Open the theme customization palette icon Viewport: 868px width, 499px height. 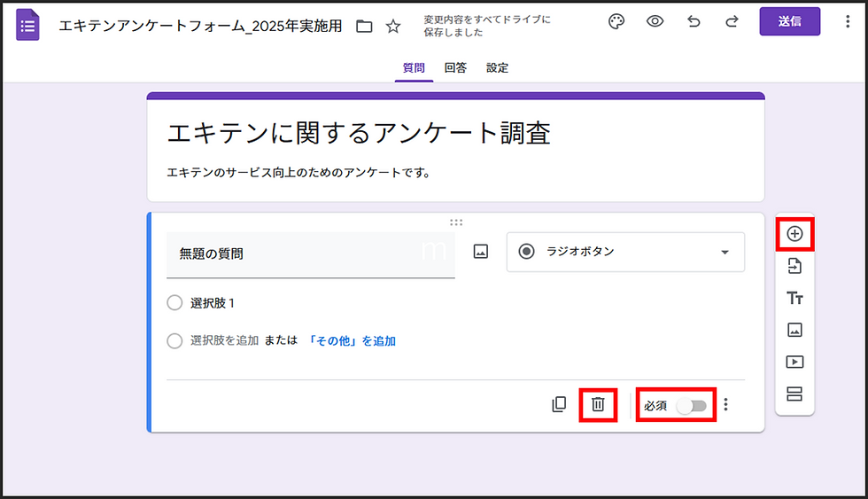pyautogui.click(x=616, y=21)
